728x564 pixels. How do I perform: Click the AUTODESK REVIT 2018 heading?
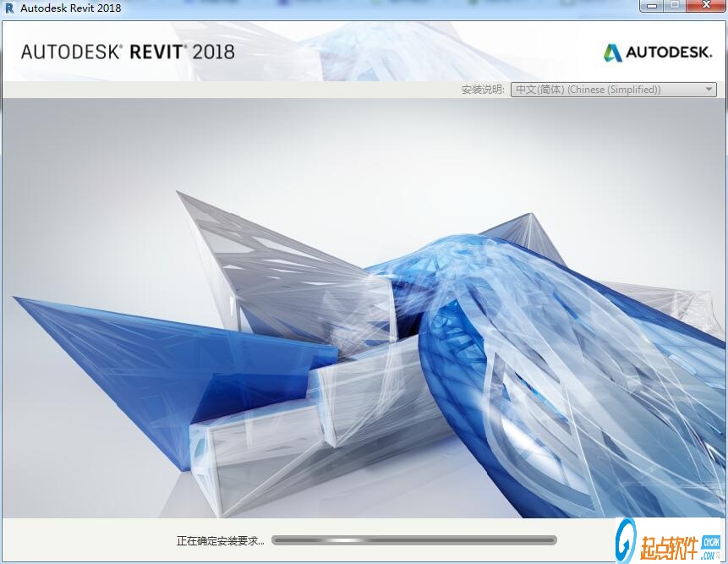pos(128,52)
